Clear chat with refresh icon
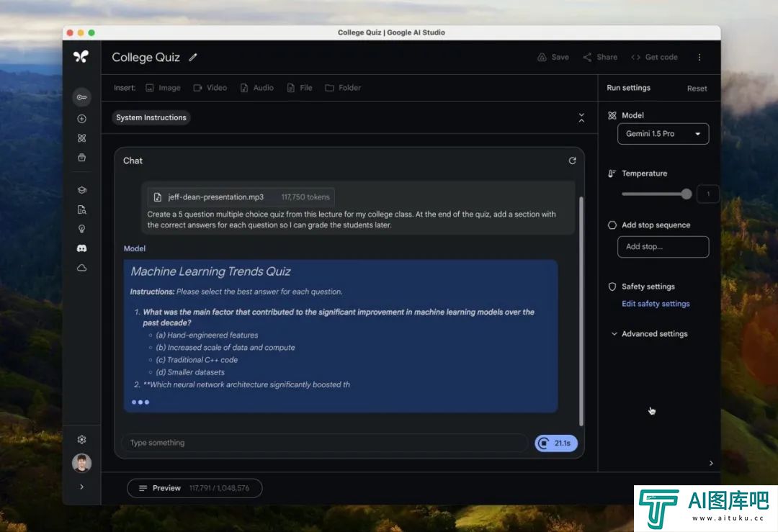 [572, 161]
